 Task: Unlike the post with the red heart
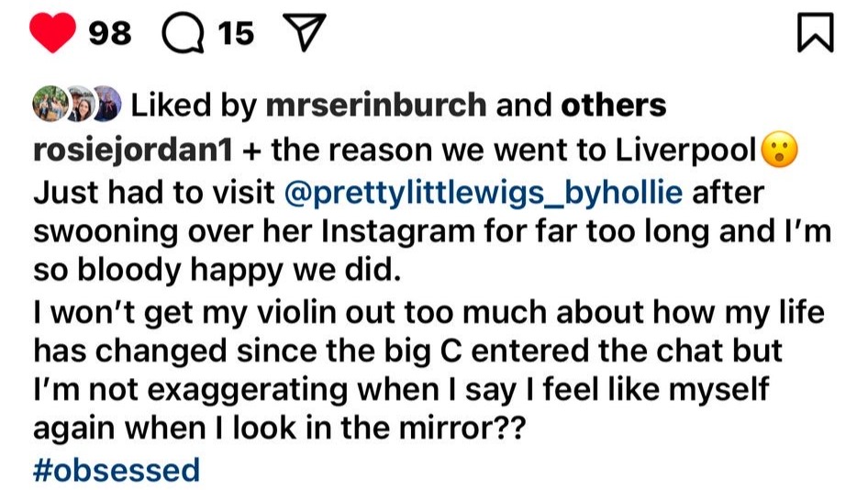[x=52, y=34]
